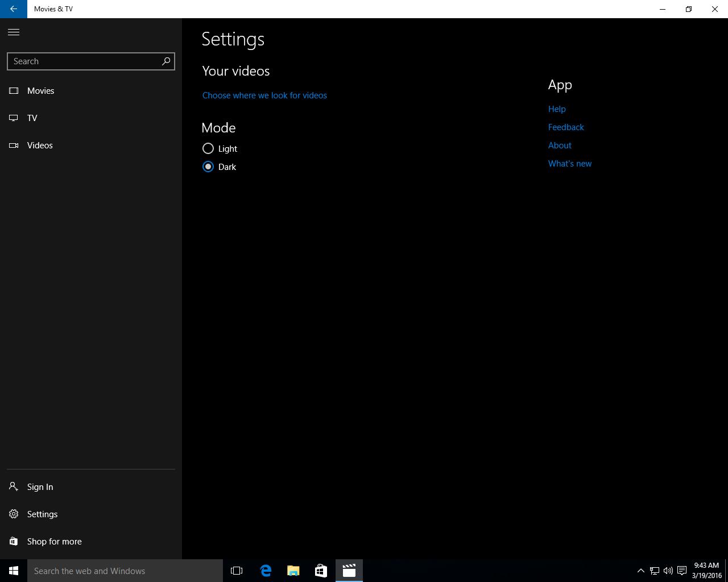Click the search magnifier icon

(166, 61)
